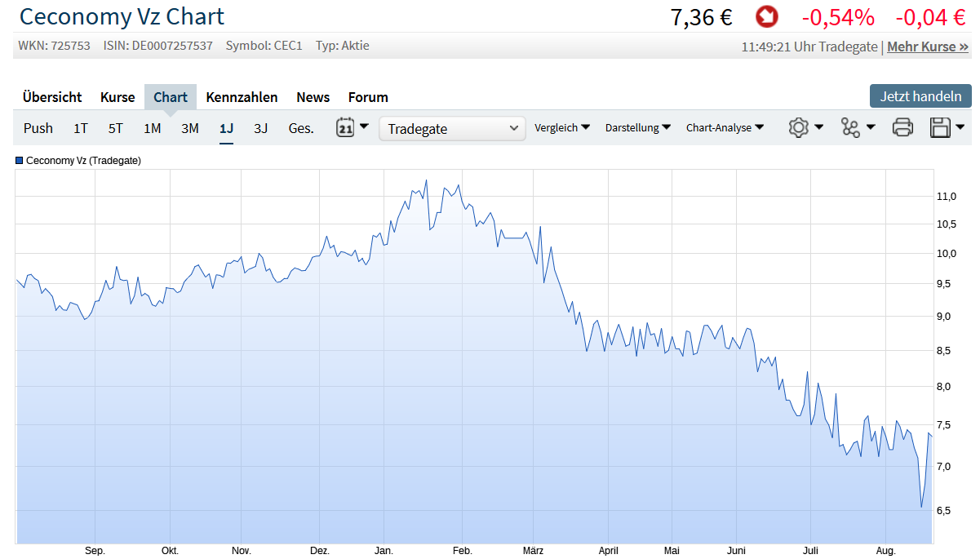Click the 11:49:21 Uhr Tradegate timestamp
Screen dimensions: 980x559
point(809,47)
